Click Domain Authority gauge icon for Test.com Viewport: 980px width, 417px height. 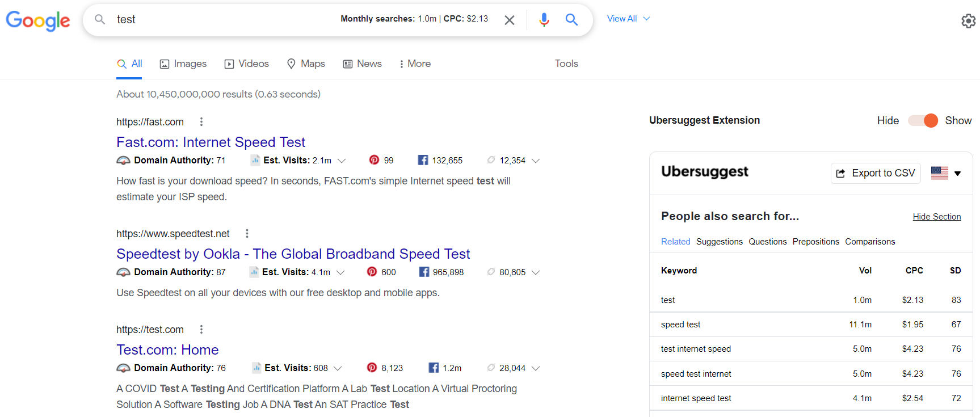point(123,368)
